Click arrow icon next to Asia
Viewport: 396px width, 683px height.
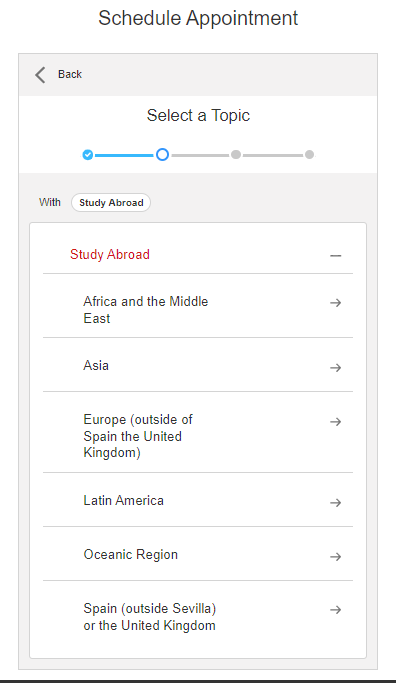[x=335, y=368]
